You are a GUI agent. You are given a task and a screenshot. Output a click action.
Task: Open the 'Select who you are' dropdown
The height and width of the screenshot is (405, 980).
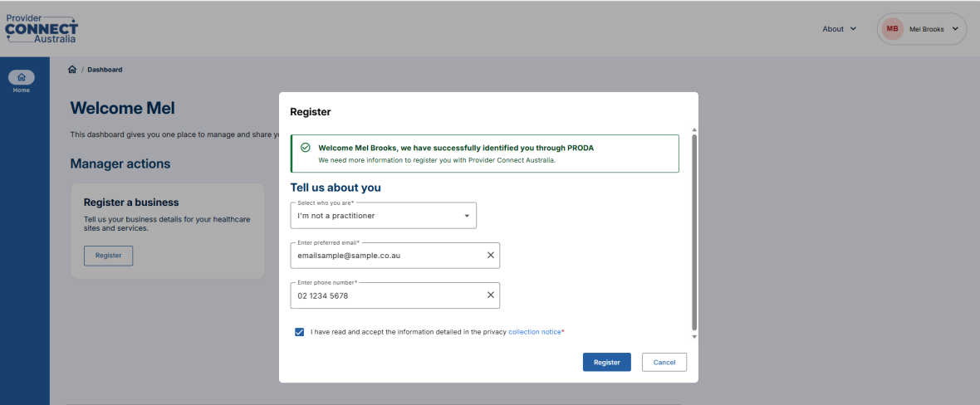(x=383, y=216)
